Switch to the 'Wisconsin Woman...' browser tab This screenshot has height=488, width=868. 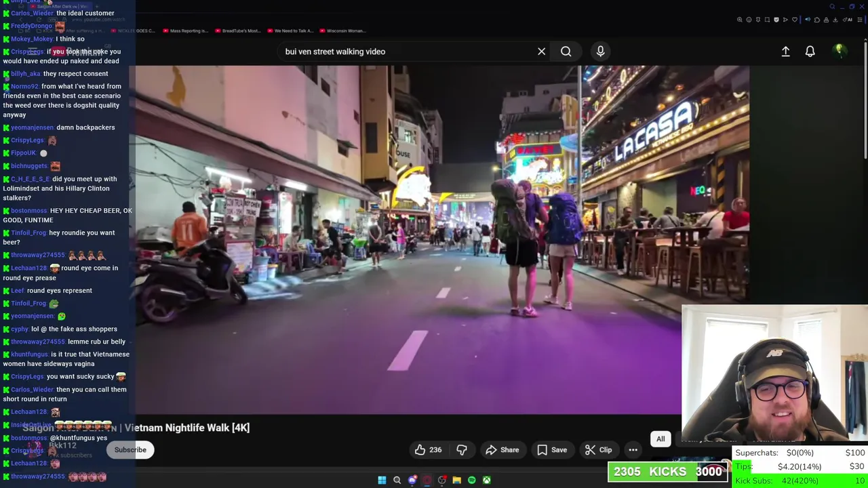(342, 30)
